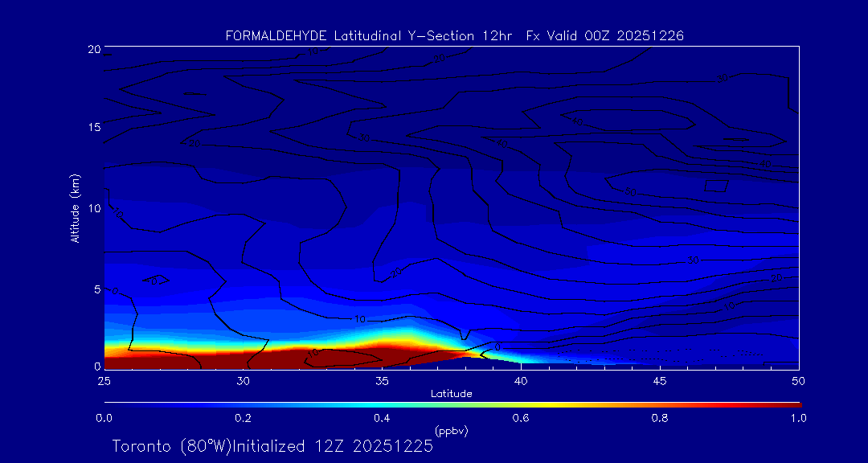Viewport: 868px width, 463px height.
Task: Click the 0.6 colorbar tick label
Action: [521, 418]
